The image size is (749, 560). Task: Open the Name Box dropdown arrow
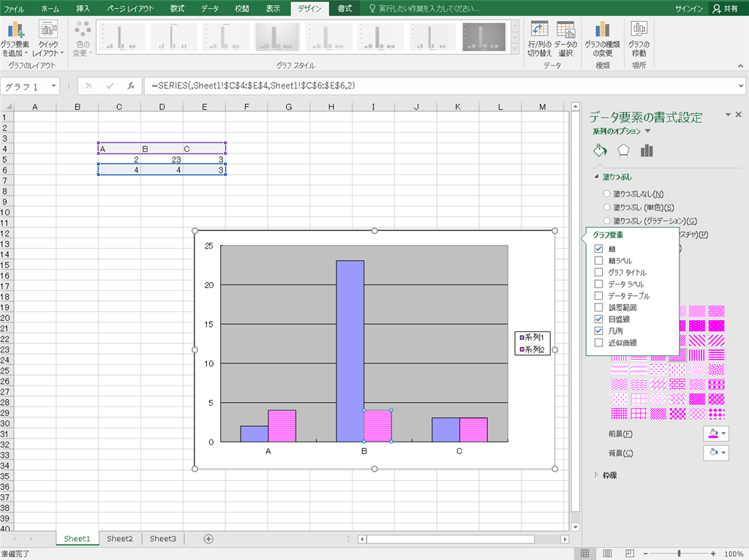tap(53, 86)
